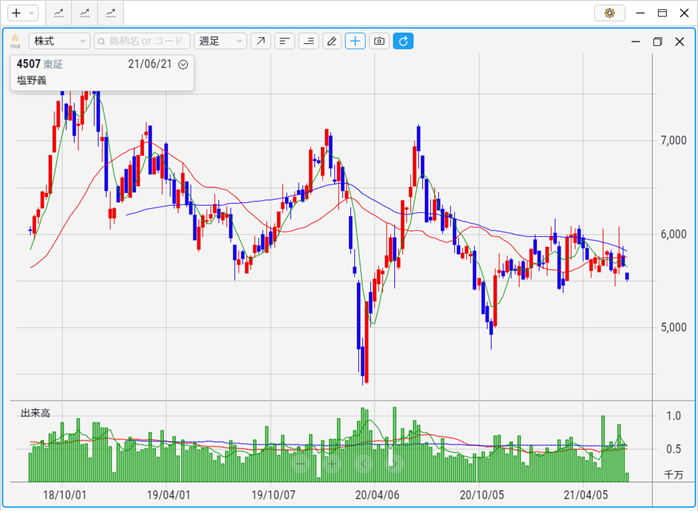Click the 4507 stock code text

tap(28, 64)
